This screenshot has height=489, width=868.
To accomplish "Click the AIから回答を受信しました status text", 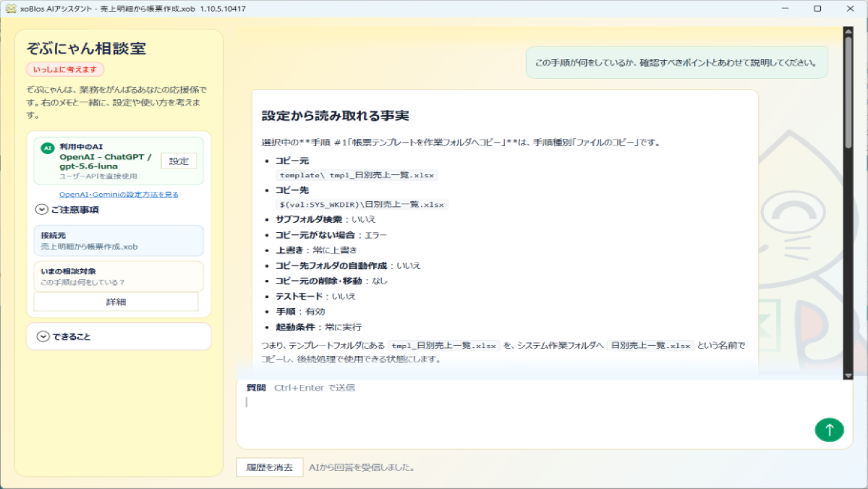I will (362, 467).
